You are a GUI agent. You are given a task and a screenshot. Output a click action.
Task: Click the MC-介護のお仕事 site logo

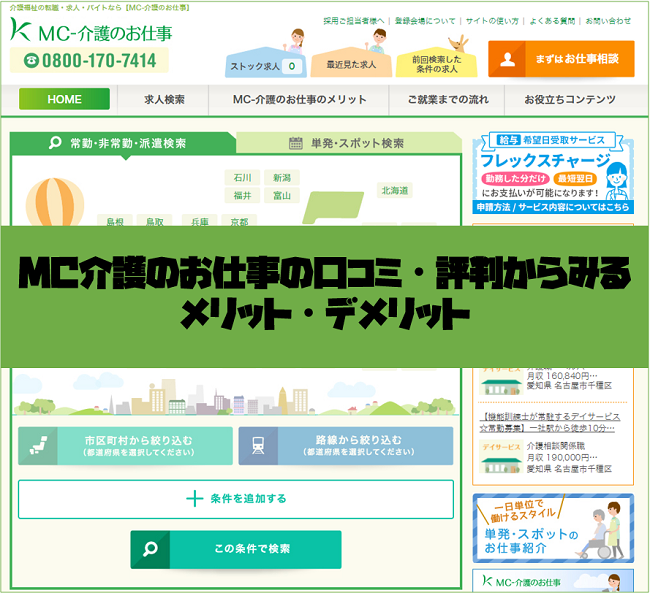coord(91,30)
